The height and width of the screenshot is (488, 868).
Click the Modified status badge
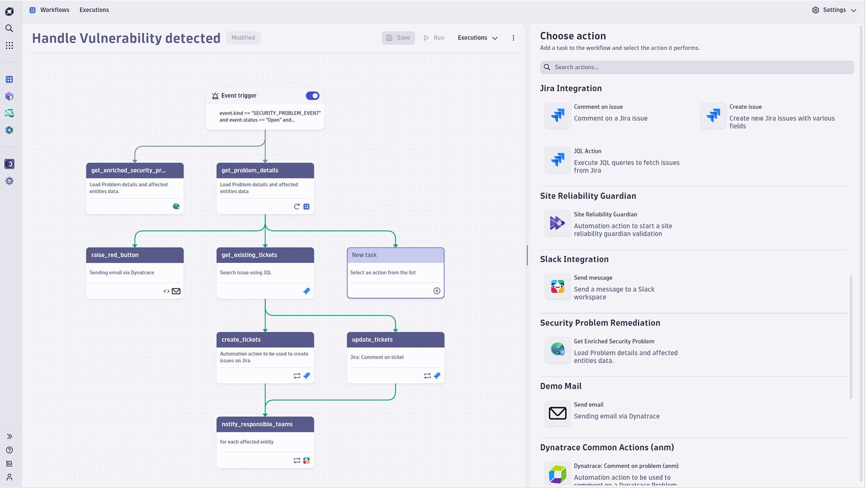click(243, 38)
